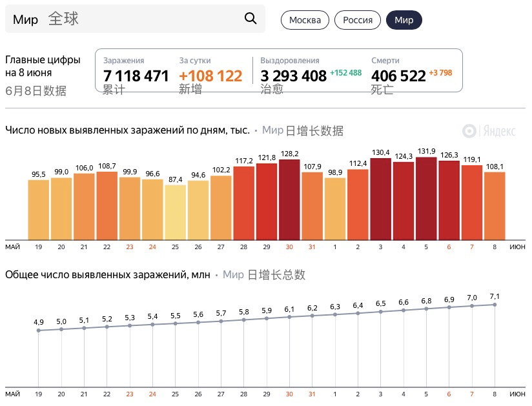
Task: Click the +3 798 deaths increment
Action: (x=440, y=73)
